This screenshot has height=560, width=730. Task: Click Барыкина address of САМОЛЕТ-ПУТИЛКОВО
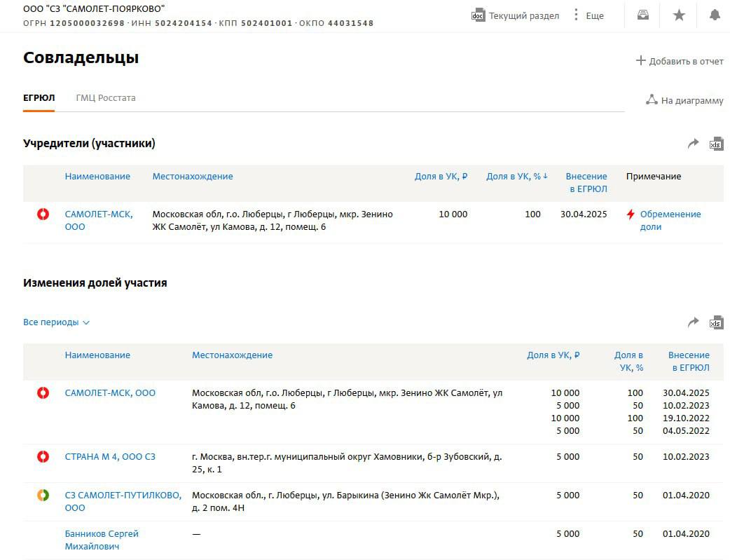pos(345,501)
